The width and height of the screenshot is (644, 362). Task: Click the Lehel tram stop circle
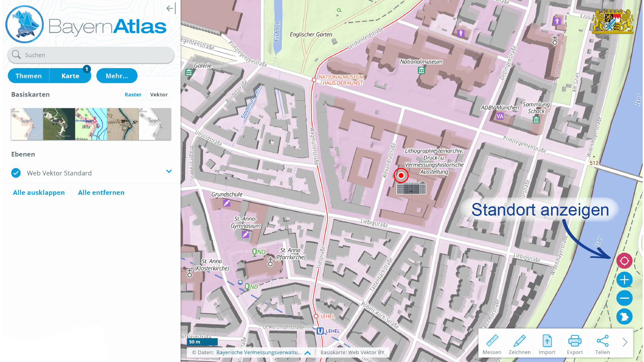316,316
